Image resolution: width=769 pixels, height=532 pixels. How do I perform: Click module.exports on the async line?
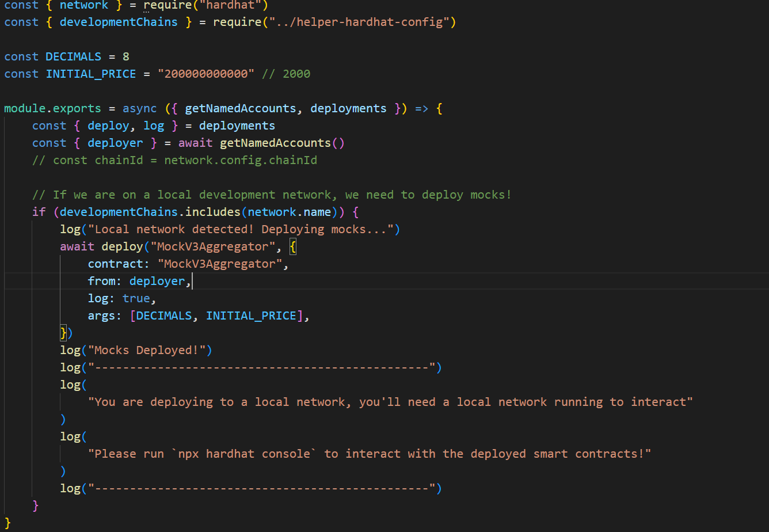pyautogui.click(x=52, y=109)
